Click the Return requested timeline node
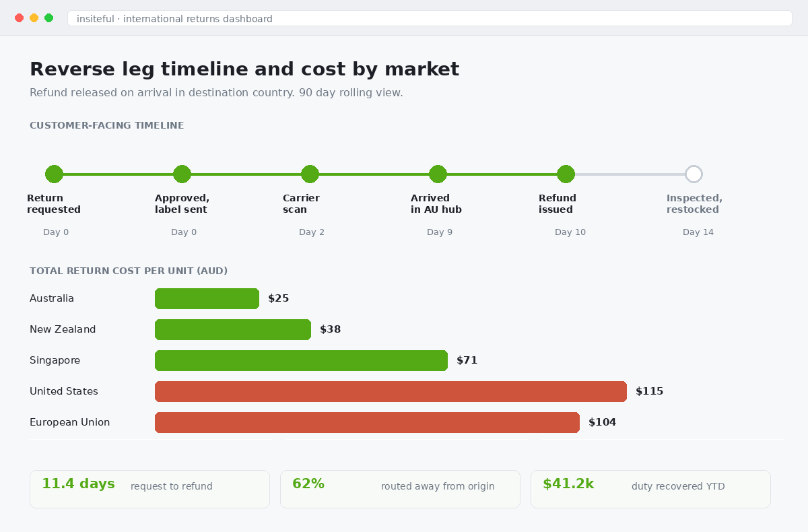 coord(54,174)
